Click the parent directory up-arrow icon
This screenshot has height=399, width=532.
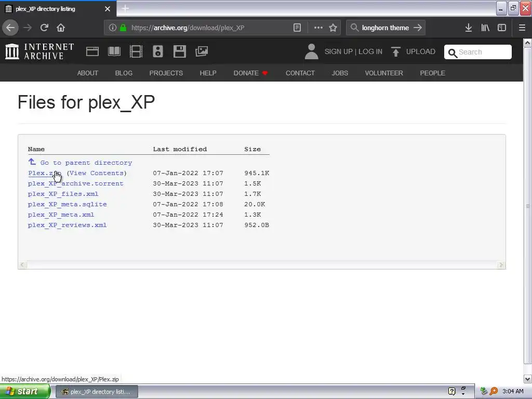click(32, 162)
